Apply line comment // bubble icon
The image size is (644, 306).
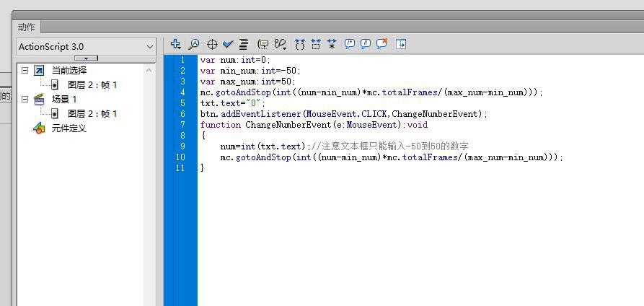[366, 44]
